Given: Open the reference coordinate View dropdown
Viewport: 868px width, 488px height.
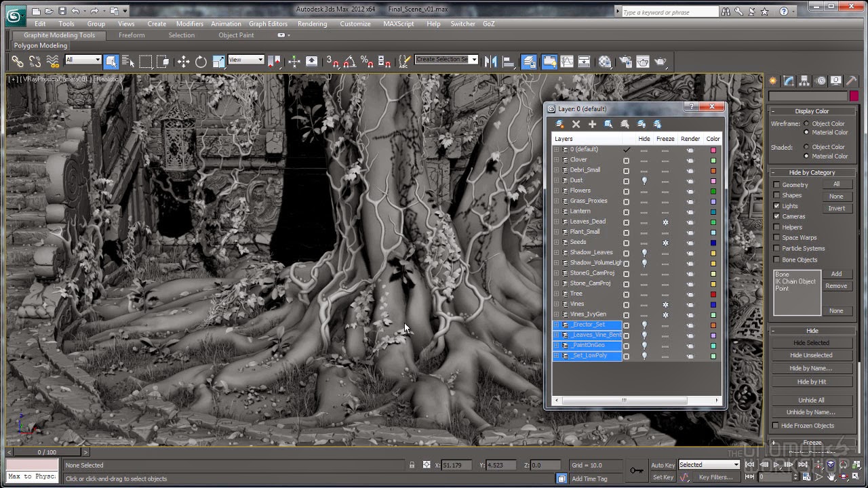Looking at the screenshot, I should 246,60.
